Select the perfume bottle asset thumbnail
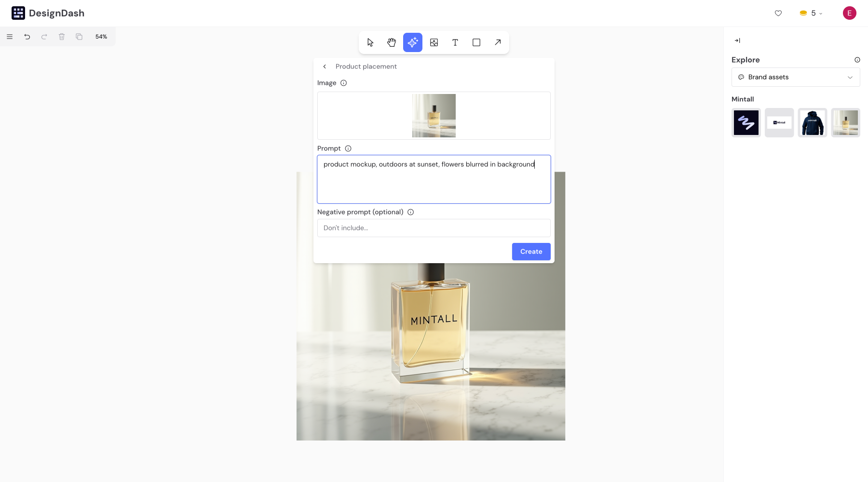Image resolution: width=868 pixels, height=482 pixels. click(845, 122)
